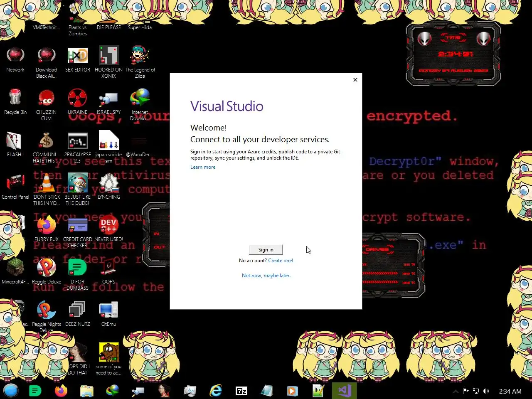Close the Visual Studio welcome dialog
The height and width of the screenshot is (399, 532).
point(355,80)
